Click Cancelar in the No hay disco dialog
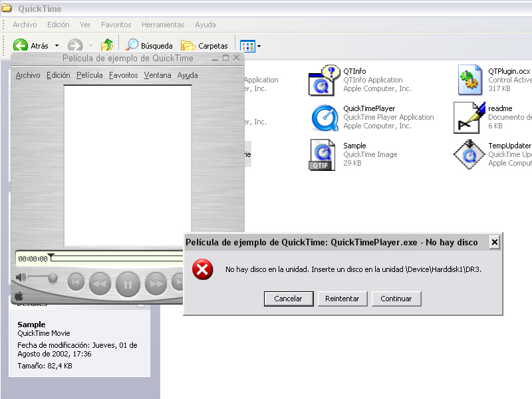Screen dimensions: 532x399 (x=288, y=299)
